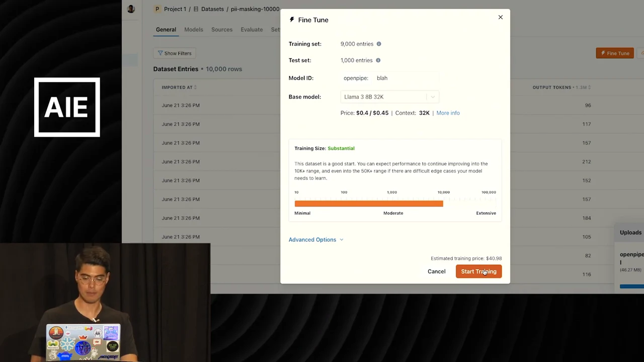Click the test set info icon
The image size is (644, 362).
(x=378, y=60)
